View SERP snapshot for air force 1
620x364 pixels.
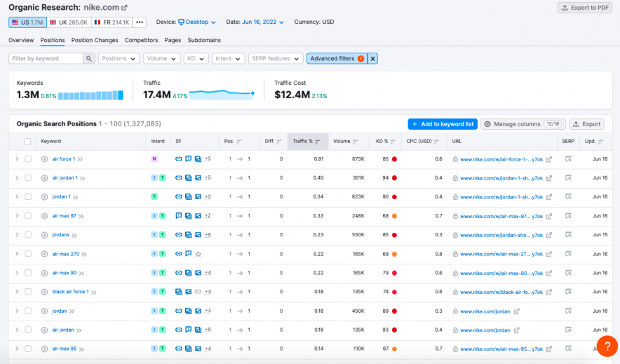(x=568, y=159)
